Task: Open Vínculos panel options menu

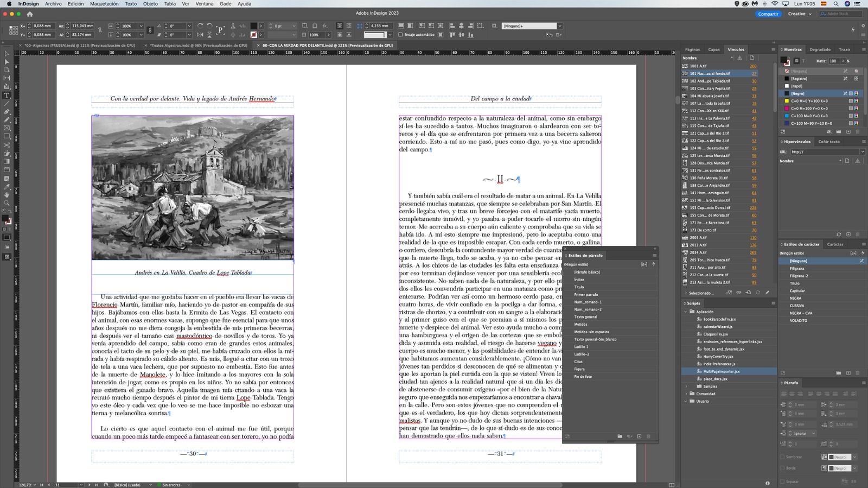Action: coord(773,49)
